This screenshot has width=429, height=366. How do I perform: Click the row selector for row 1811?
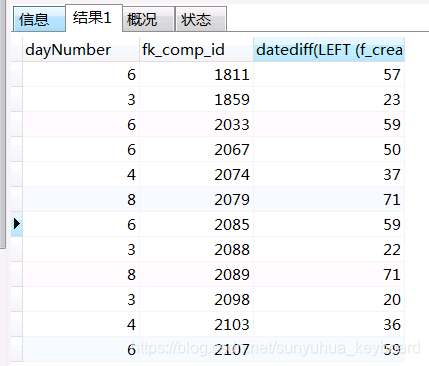click(17, 74)
